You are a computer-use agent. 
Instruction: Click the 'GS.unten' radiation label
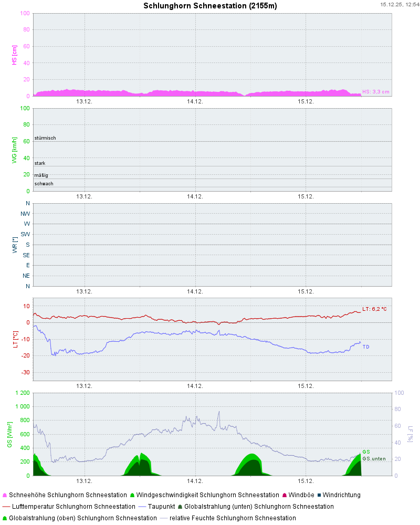pyautogui.click(x=374, y=459)
